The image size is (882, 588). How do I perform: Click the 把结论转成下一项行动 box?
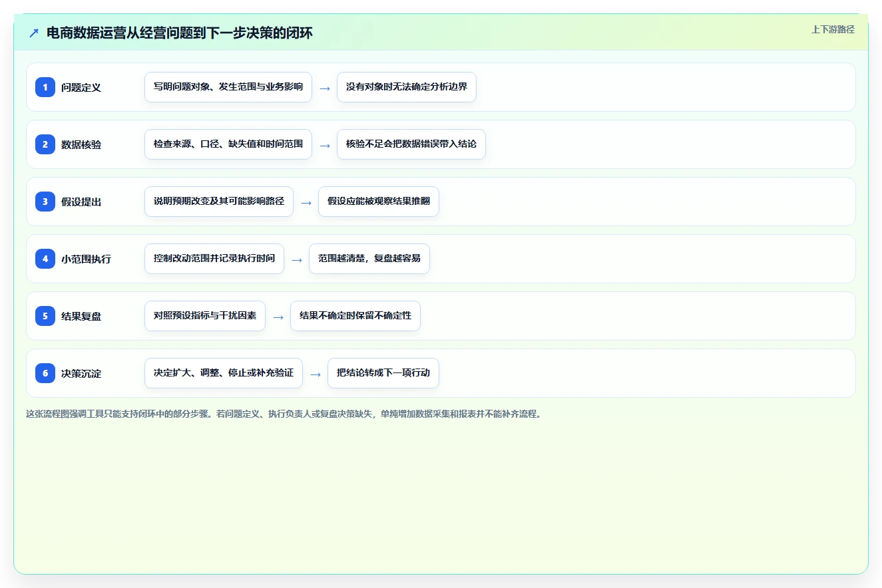tap(383, 373)
